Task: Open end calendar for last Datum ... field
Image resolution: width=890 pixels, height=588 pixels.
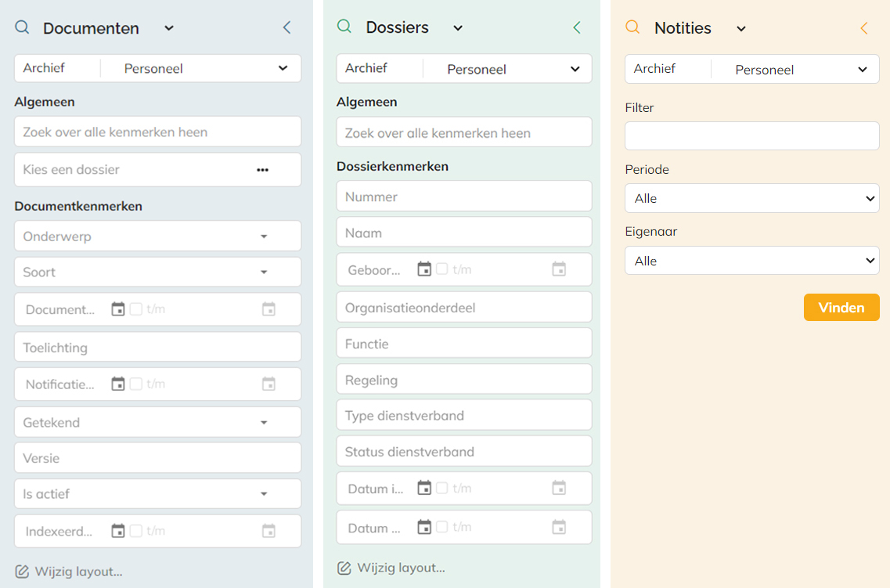Action: point(559,527)
